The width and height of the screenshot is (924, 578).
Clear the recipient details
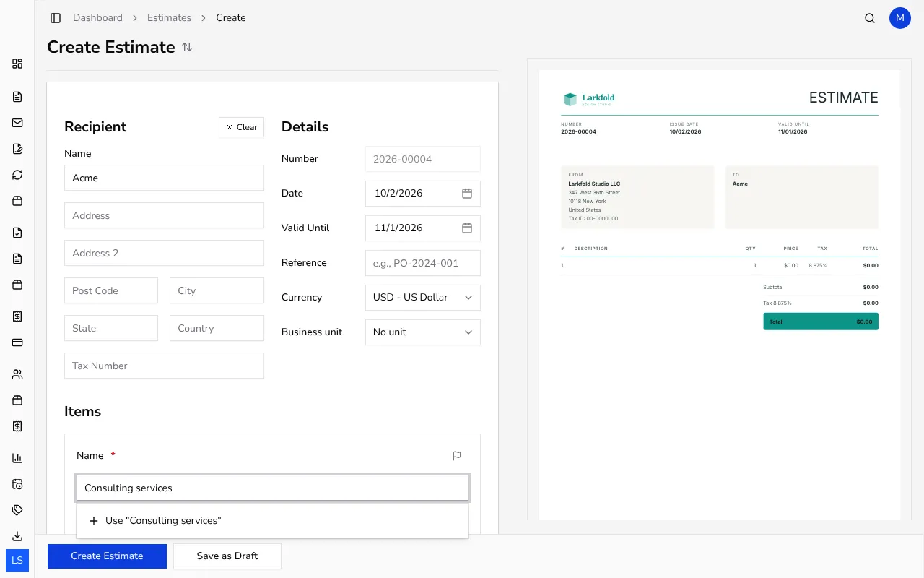pyautogui.click(x=241, y=127)
